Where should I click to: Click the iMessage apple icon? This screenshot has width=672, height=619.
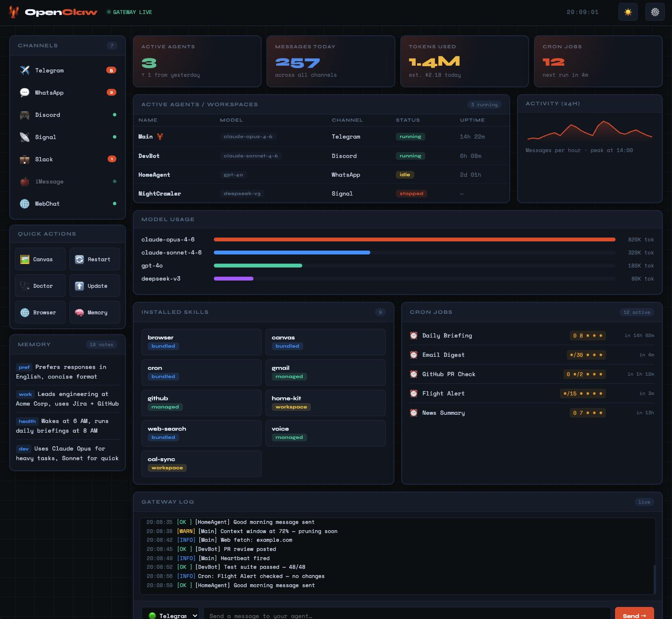click(25, 182)
